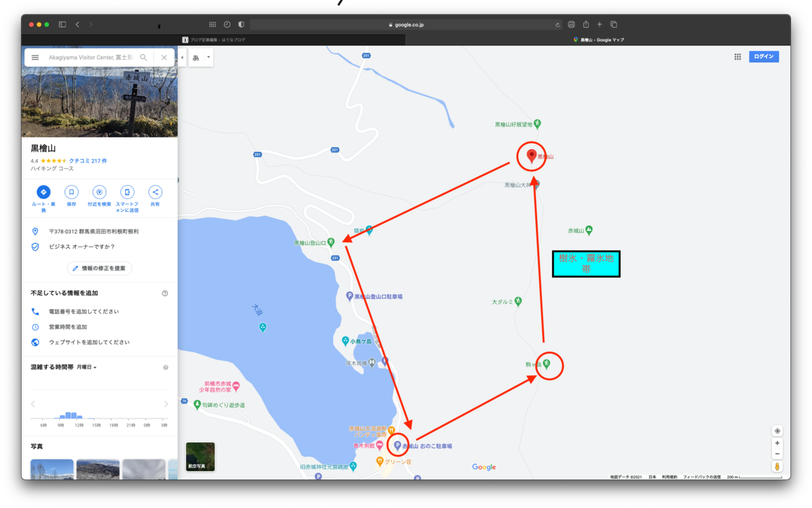This screenshot has height=508, width=812.
Task: Click the ルート・乗換 directions icon
Action: pyautogui.click(x=43, y=192)
